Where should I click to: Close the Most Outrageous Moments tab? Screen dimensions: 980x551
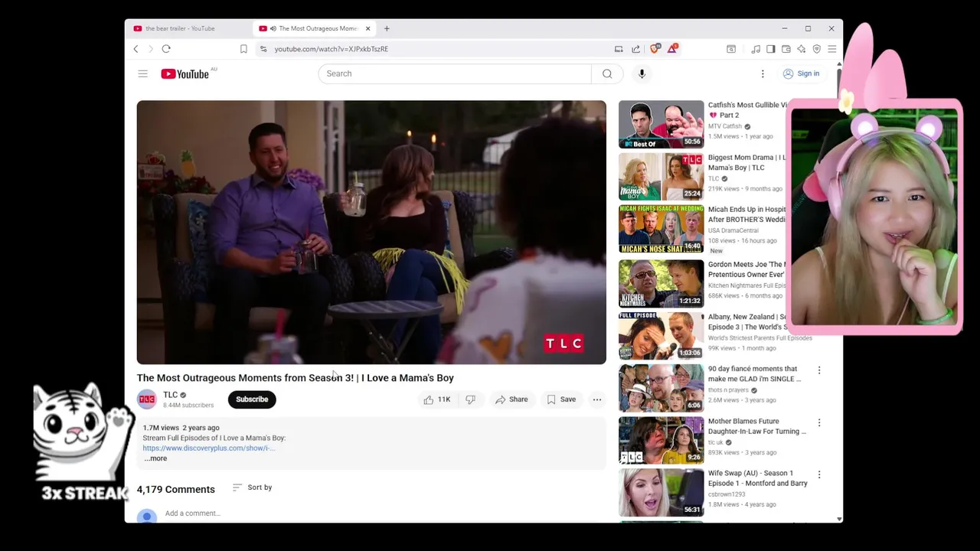367,28
